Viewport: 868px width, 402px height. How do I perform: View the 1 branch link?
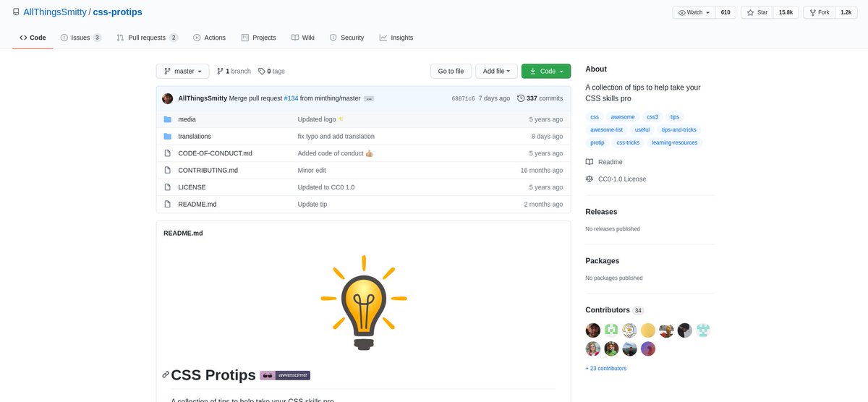(234, 71)
